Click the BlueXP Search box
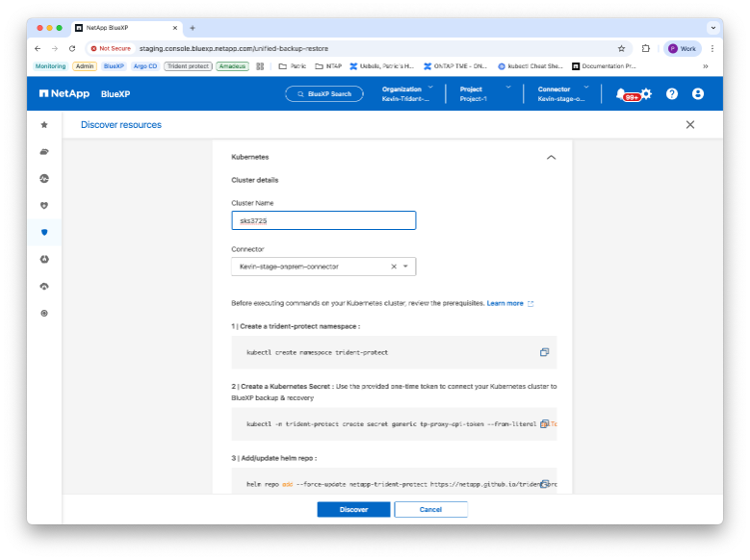 [x=324, y=93]
